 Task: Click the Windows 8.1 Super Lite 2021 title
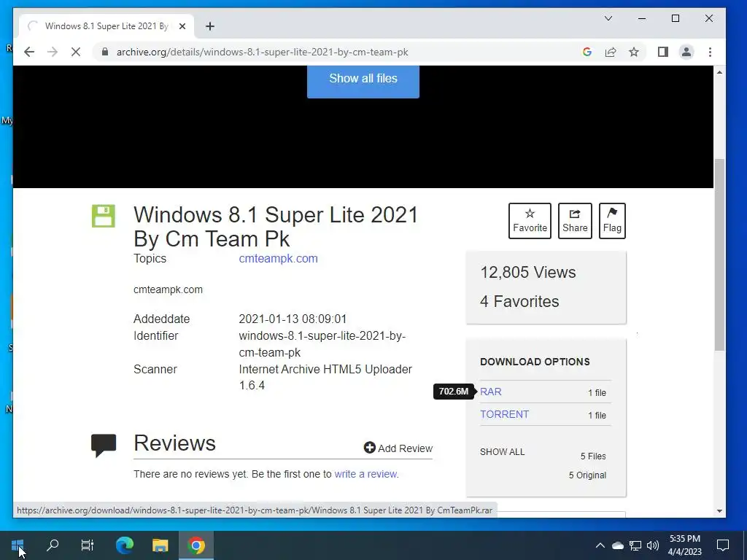click(276, 227)
